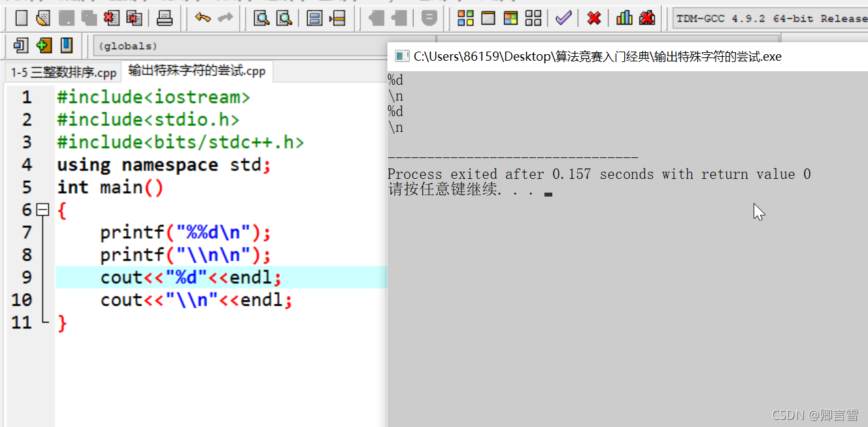This screenshot has width=868, height=427.
Task: Open the Replace dialog
Action: pyautogui.click(x=284, y=18)
